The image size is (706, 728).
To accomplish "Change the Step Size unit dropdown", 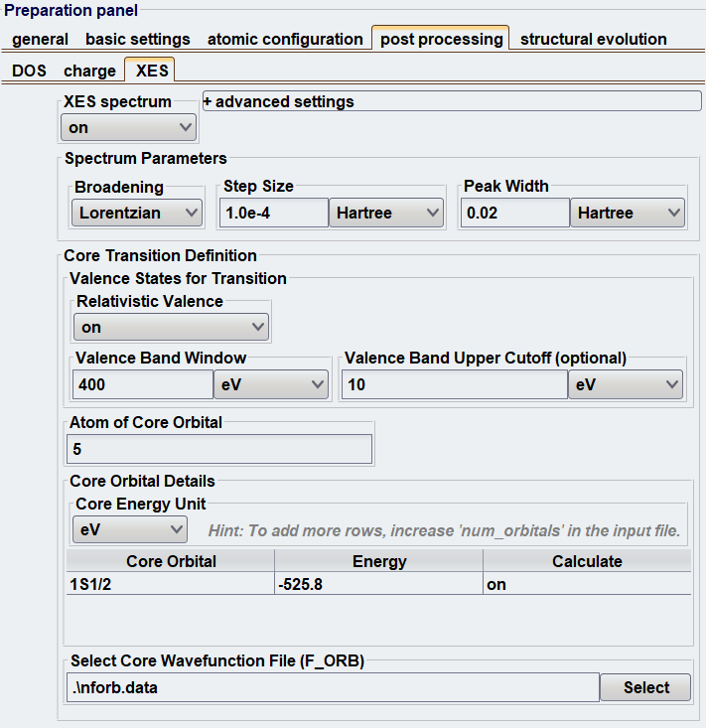I will point(386,213).
